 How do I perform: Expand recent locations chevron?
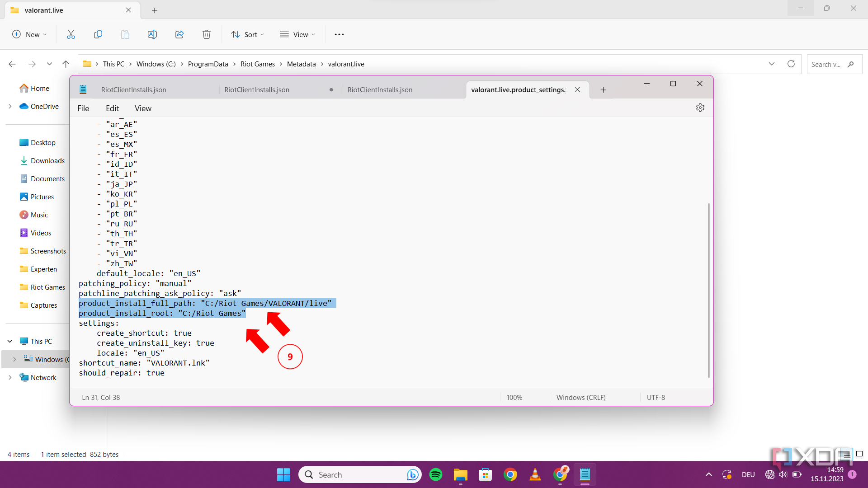click(49, 64)
